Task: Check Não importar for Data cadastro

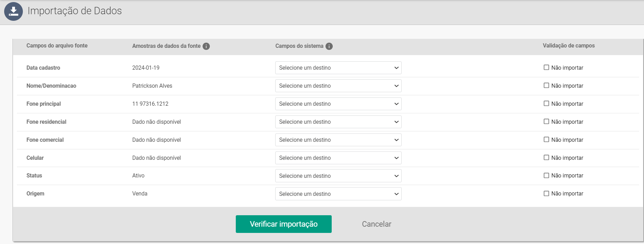Action: tap(546, 68)
